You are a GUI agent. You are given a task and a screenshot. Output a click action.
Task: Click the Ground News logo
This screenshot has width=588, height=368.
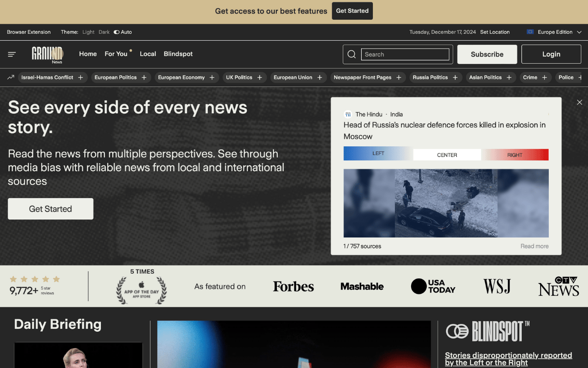48,54
